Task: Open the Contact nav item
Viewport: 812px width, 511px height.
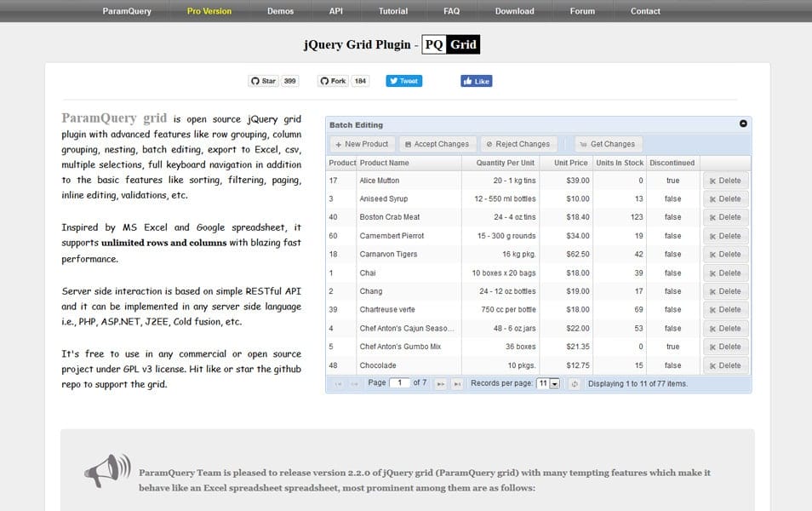Action: (644, 11)
